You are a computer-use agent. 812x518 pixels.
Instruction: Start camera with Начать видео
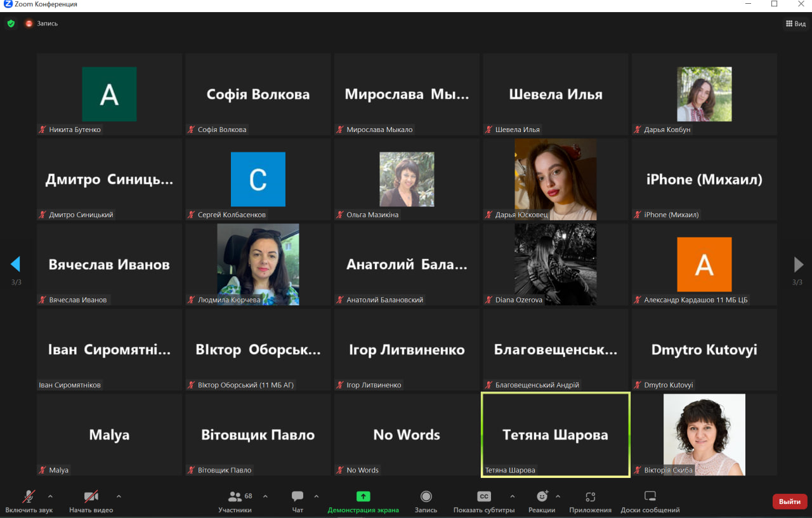point(91,496)
